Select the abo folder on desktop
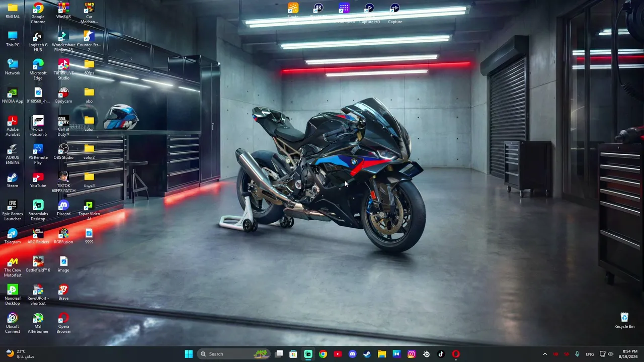 tap(89, 95)
